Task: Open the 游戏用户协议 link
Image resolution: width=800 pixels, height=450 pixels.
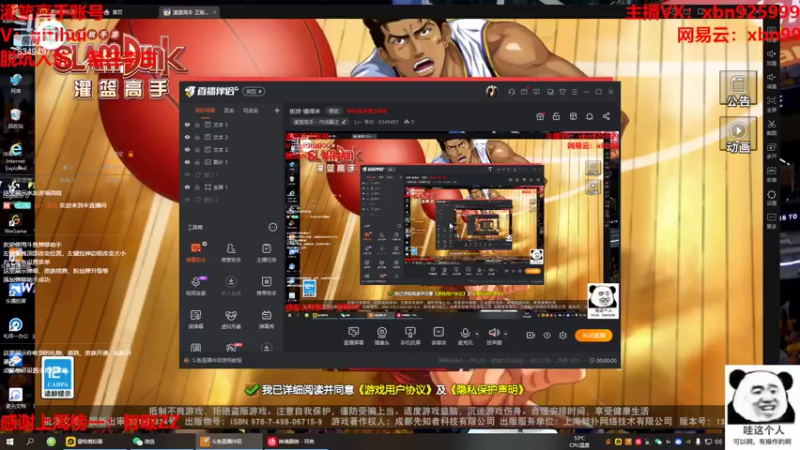Action: [x=395, y=390]
